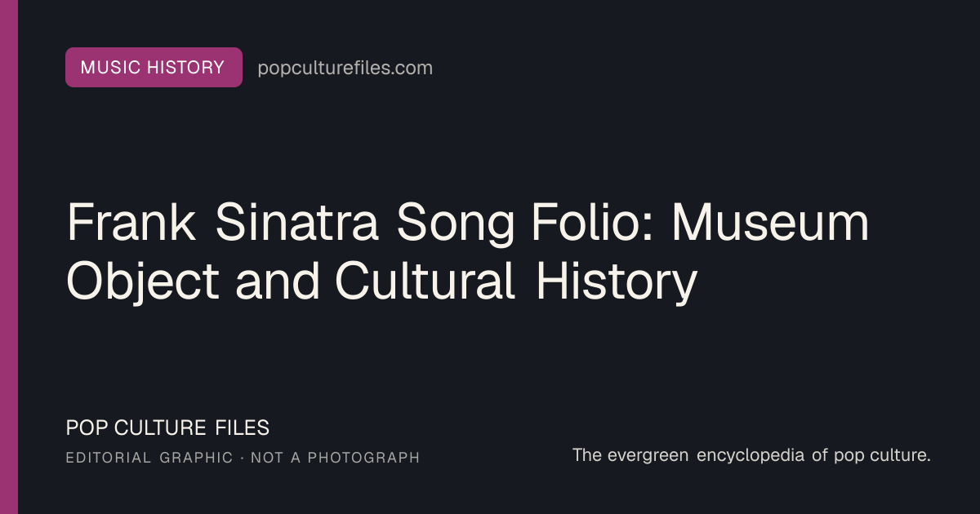Click the word 'HISTORY' inside the magenta badge
980x514 pixels.
pyautogui.click(x=186, y=68)
